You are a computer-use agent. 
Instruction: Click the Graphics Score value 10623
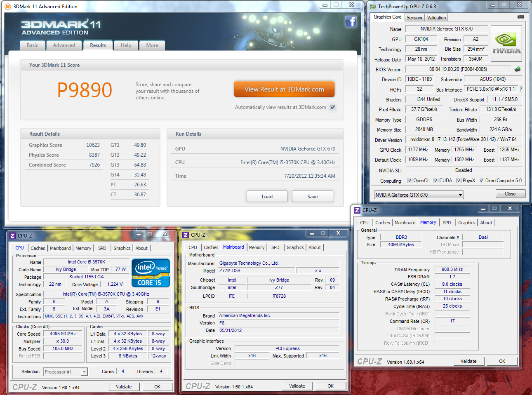coord(93,145)
